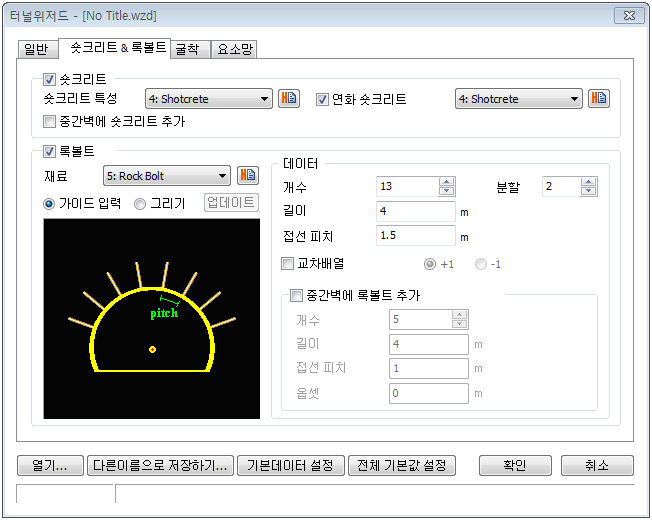Image resolution: width=652 pixels, height=520 pixels.
Task: Click the 다른이름으로 저장하기... button
Action: 161,465
